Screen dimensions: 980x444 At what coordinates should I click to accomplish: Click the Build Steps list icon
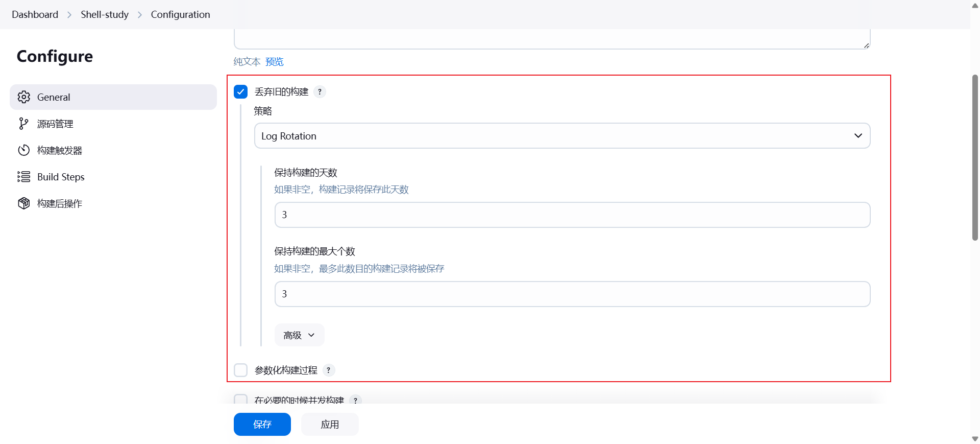(23, 177)
